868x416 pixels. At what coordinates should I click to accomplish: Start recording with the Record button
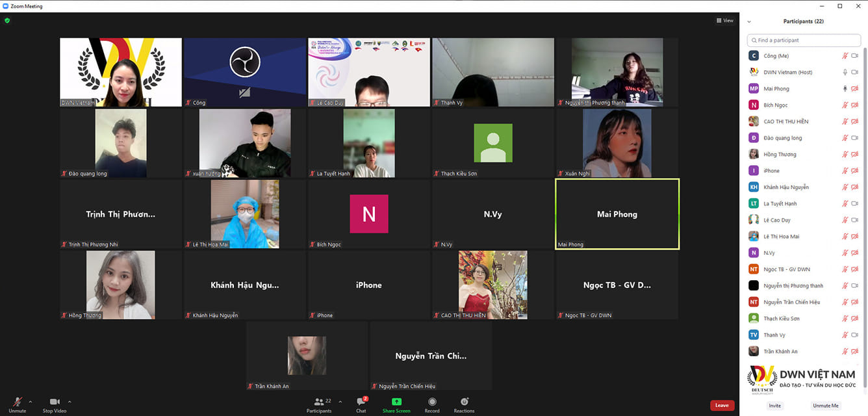pos(432,403)
